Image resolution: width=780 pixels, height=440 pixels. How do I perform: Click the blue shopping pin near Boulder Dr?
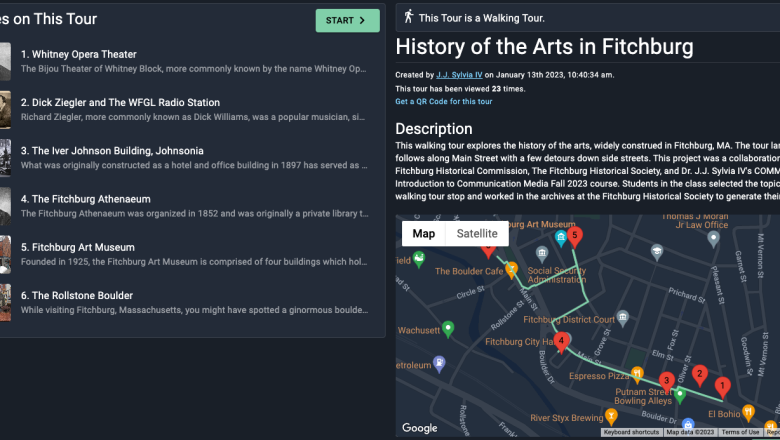point(688,425)
